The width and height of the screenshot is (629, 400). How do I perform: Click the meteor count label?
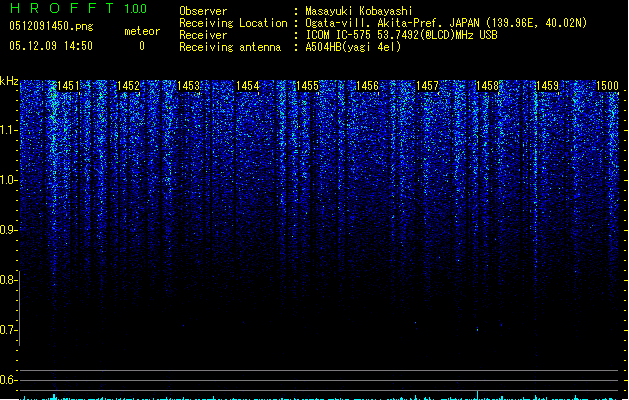(x=142, y=31)
